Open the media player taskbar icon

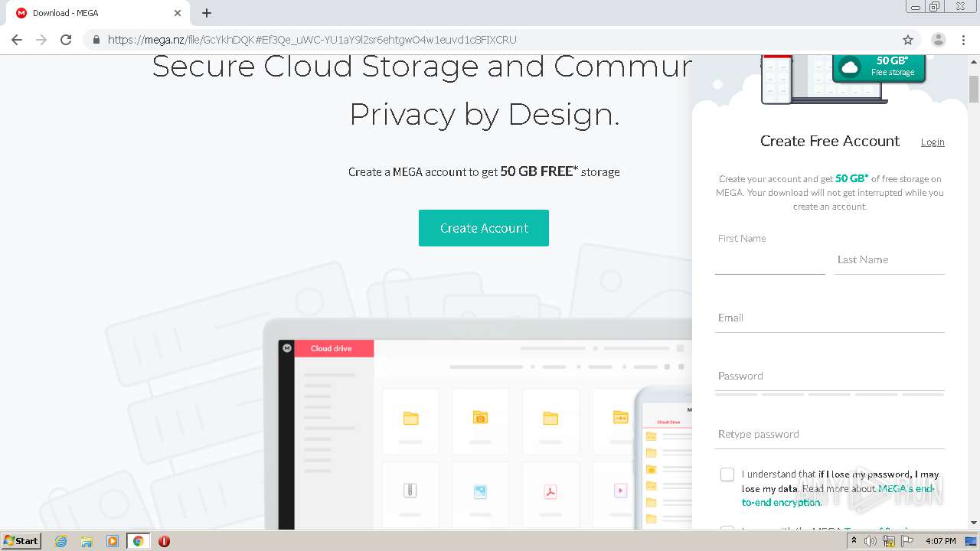coord(113,541)
